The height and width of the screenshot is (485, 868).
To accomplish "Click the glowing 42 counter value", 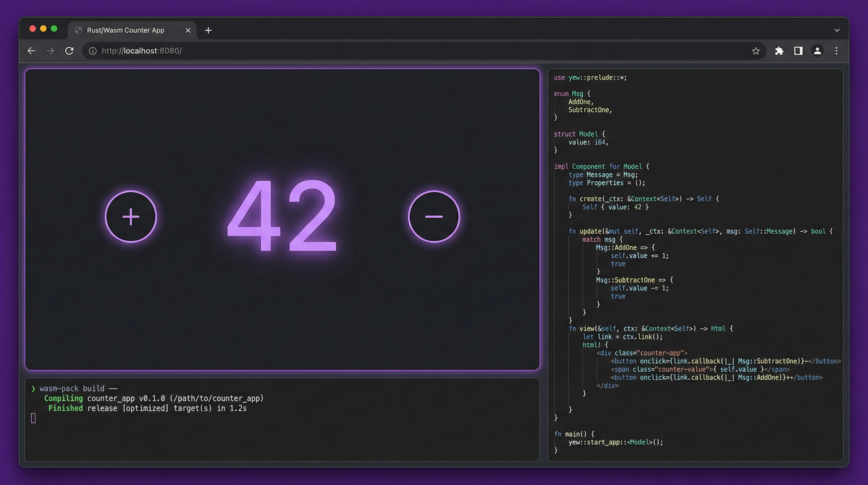I will pos(282,216).
